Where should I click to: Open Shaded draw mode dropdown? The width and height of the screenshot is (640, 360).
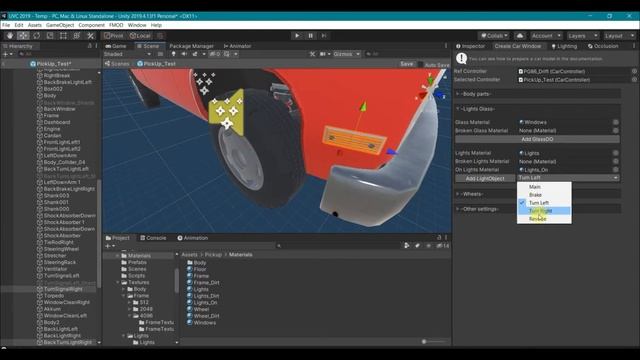[127, 54]
